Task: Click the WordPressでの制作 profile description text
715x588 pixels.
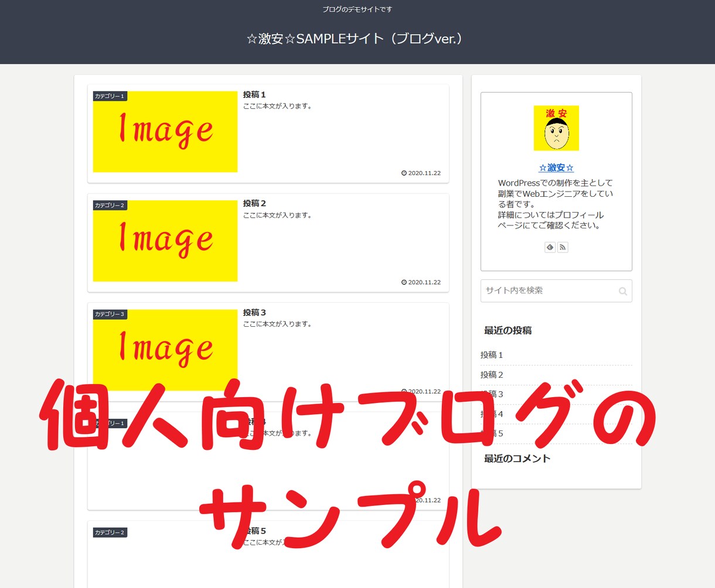Action: click(556, 204)
